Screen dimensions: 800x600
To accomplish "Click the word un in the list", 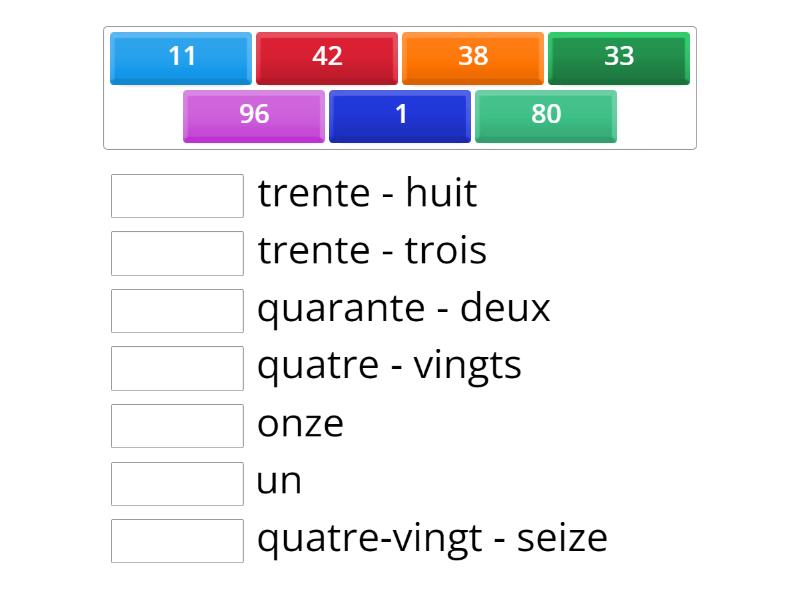I will tap(280, 481).
